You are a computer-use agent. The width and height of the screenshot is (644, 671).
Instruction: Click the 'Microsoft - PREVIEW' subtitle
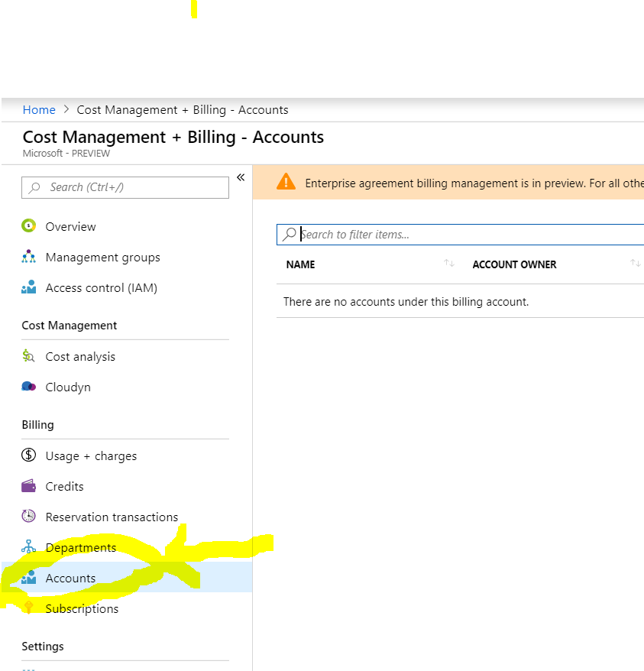tap(66, 153)
